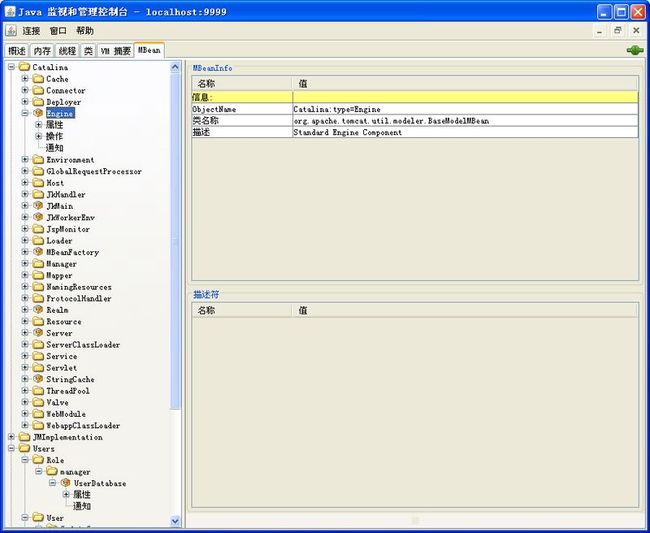Select the 通知 node under Engine
The width and height of the screenshot is (650, 533).
pyautogui.click(x=54, y=148)
